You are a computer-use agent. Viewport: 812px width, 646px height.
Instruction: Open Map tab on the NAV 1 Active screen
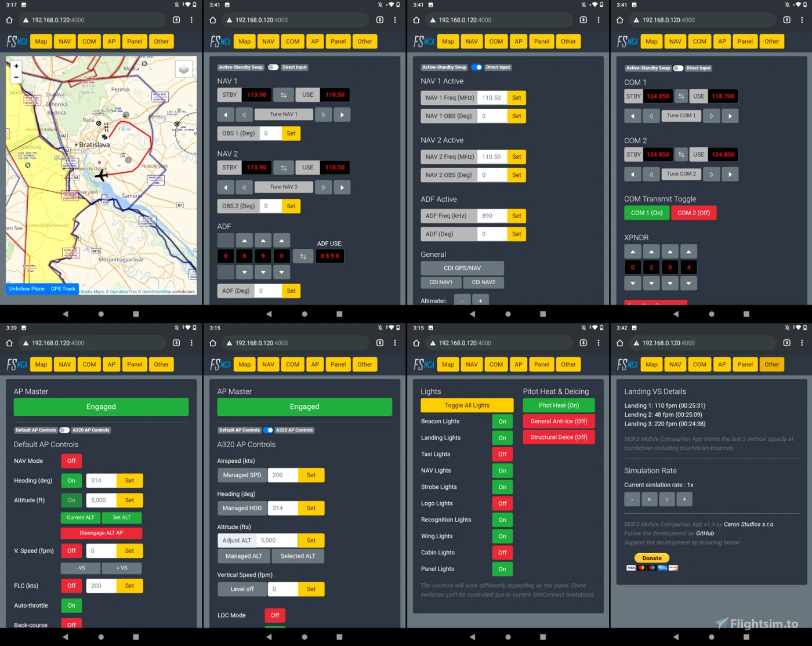point(448,41)
